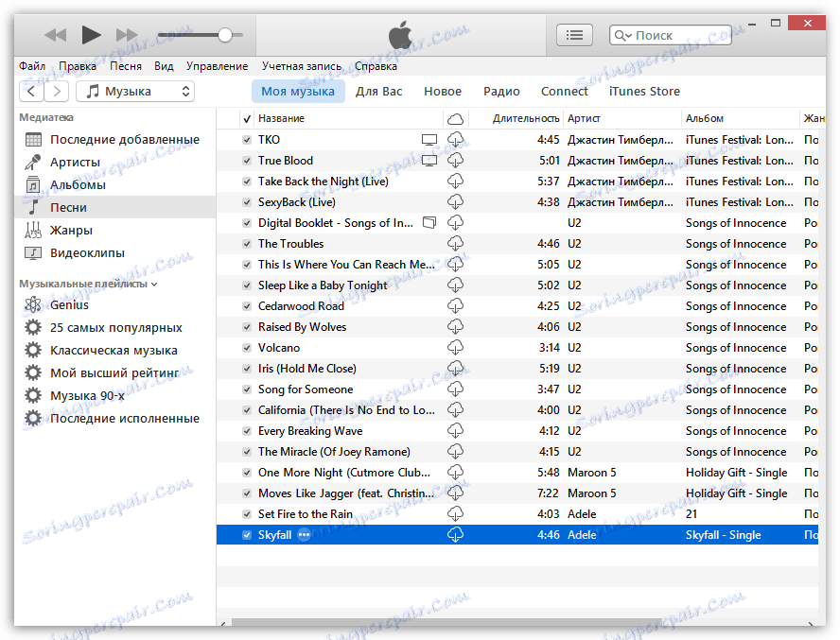Select Последние добавленные in sidebar

(114, 140)
